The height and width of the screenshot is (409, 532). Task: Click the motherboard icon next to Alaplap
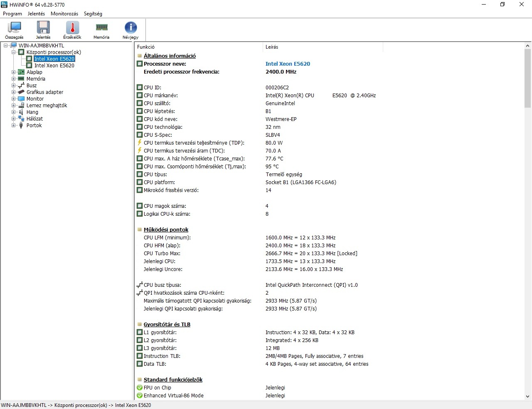click(x=21, y=72)
